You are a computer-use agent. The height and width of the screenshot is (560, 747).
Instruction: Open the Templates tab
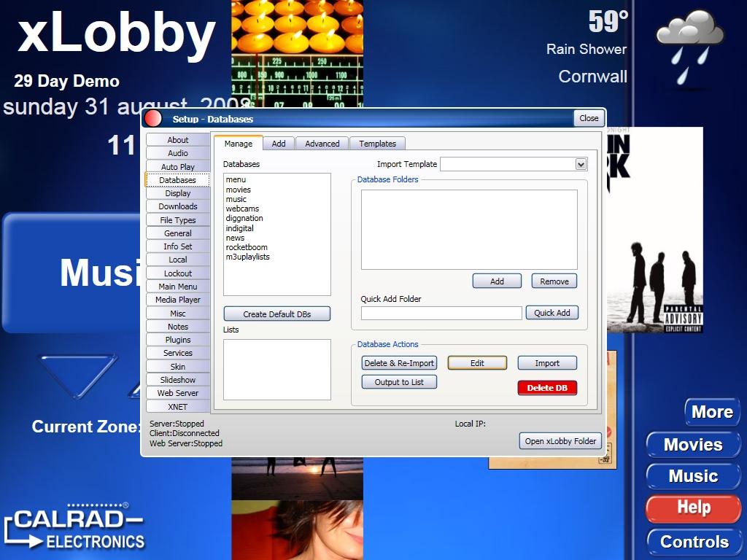click(x=377, y=144)
